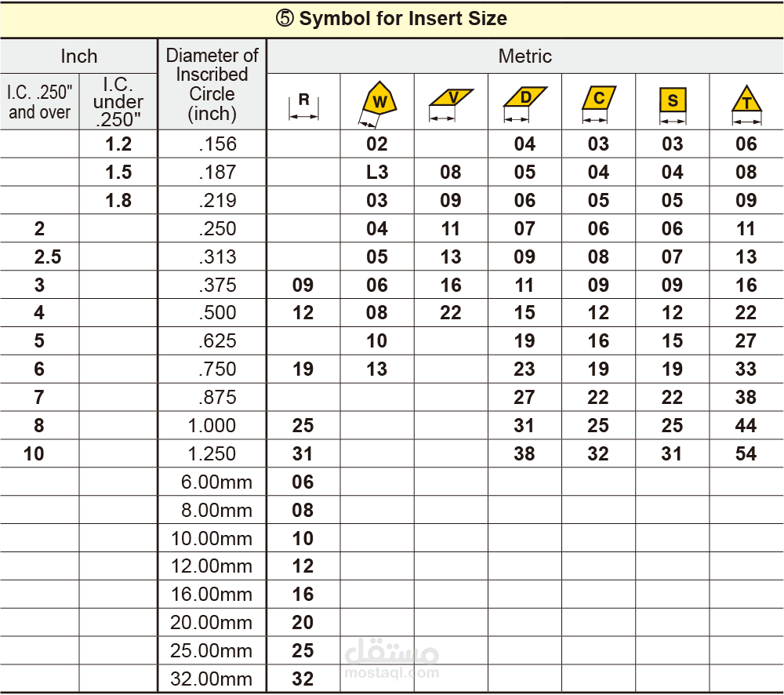Screen dimensions: 784x695
Task: Select symbol 02 in the .156 row
Action: [x=377, y=144]
